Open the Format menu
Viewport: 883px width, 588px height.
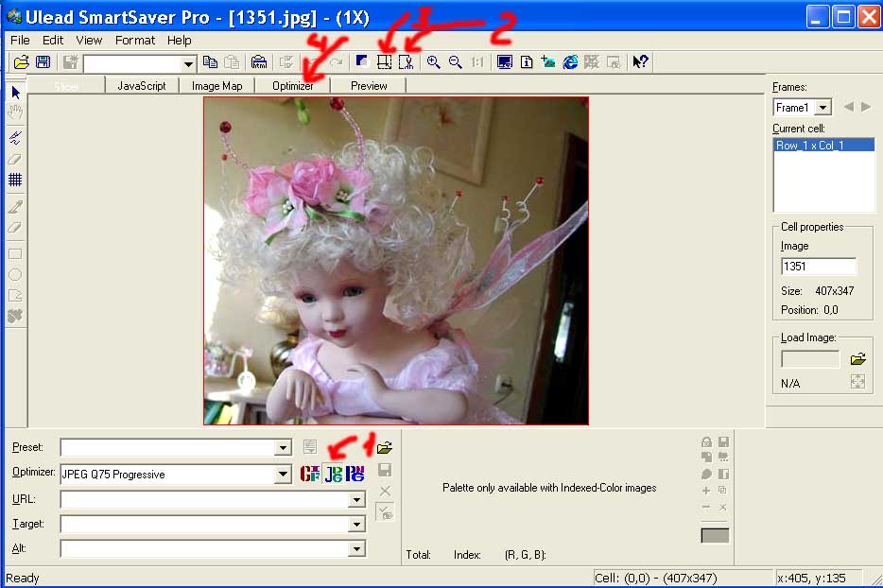click(135, 41)
